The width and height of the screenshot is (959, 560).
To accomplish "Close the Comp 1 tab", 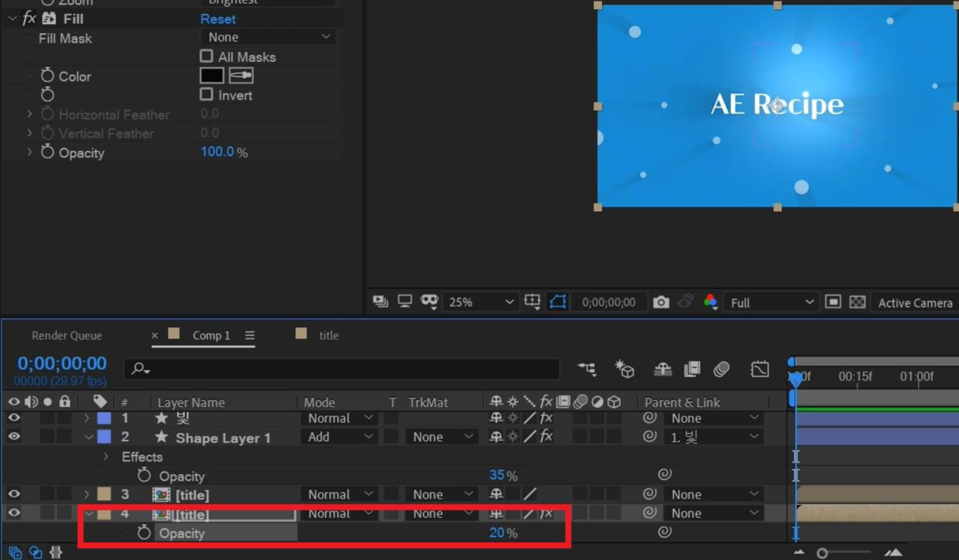I will [x=154, y=335].
